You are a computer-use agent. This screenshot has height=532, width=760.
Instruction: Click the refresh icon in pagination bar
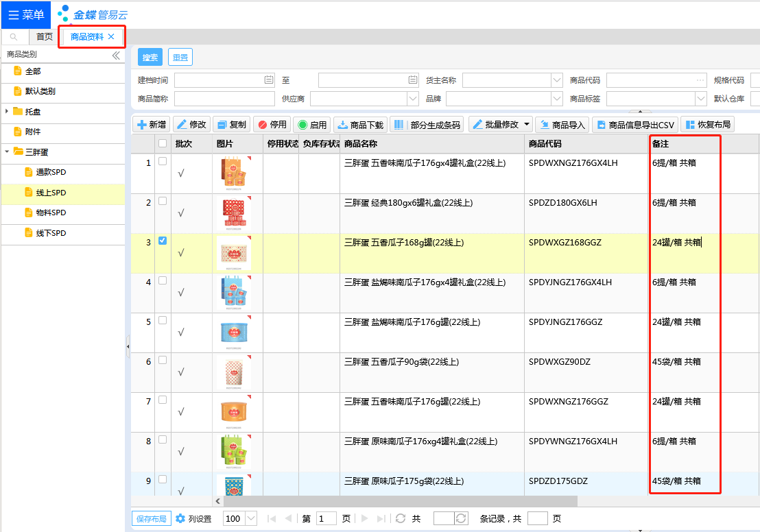click(401, 518)
